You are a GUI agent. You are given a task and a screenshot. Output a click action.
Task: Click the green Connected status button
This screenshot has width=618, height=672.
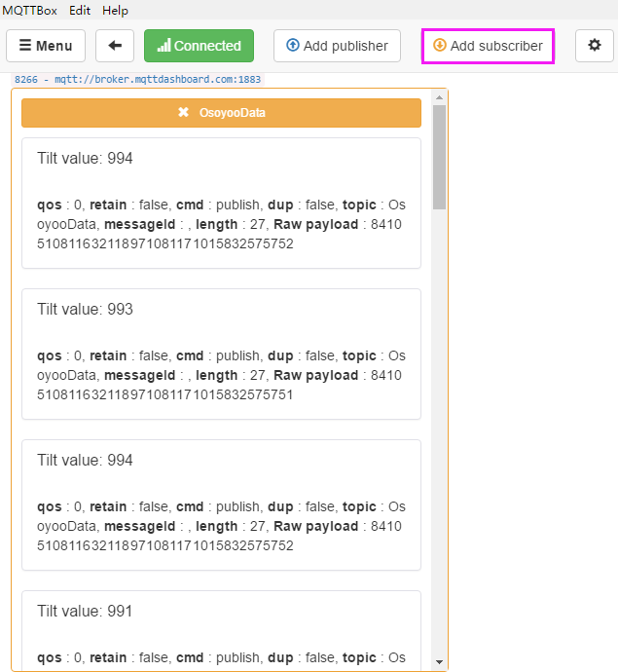pyautogui.click(x=199, y=46)
